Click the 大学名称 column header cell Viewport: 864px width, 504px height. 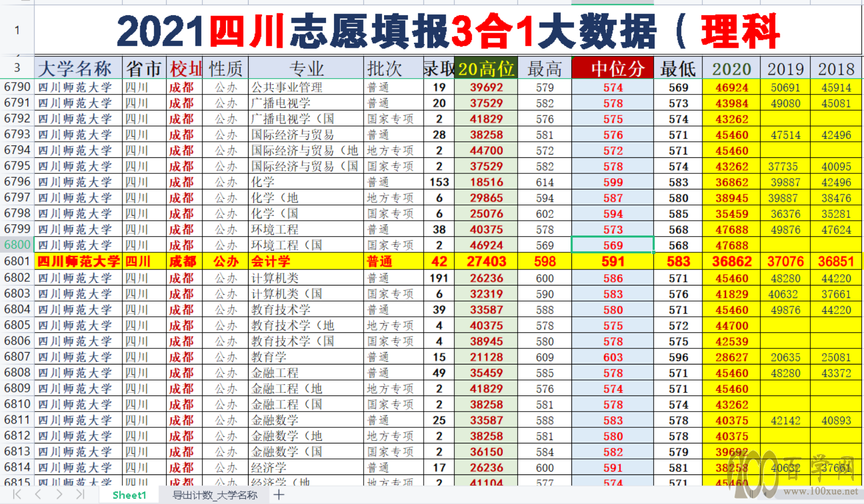[78, 68]
